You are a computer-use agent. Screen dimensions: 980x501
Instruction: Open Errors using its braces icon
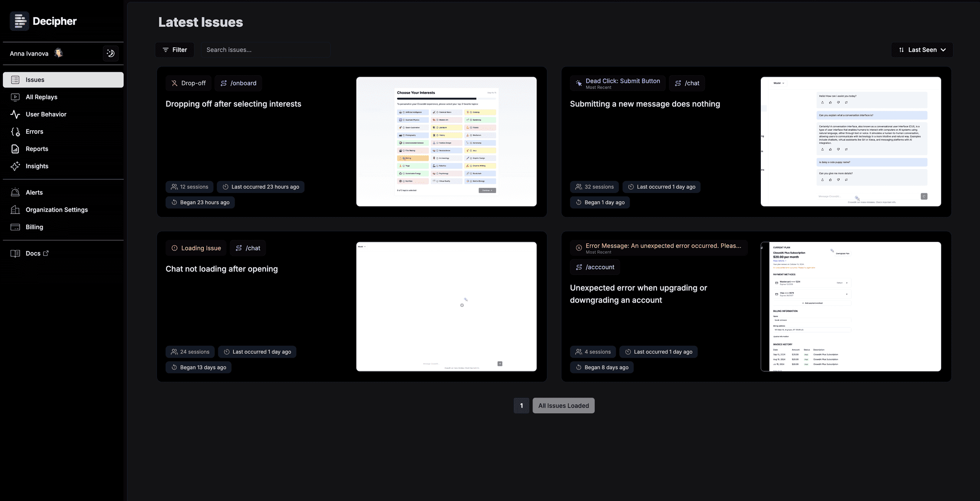(x=15, y=131)
